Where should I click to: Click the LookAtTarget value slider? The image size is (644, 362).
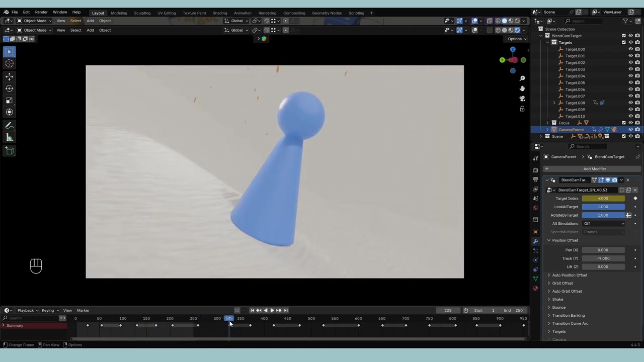(603, 207)
